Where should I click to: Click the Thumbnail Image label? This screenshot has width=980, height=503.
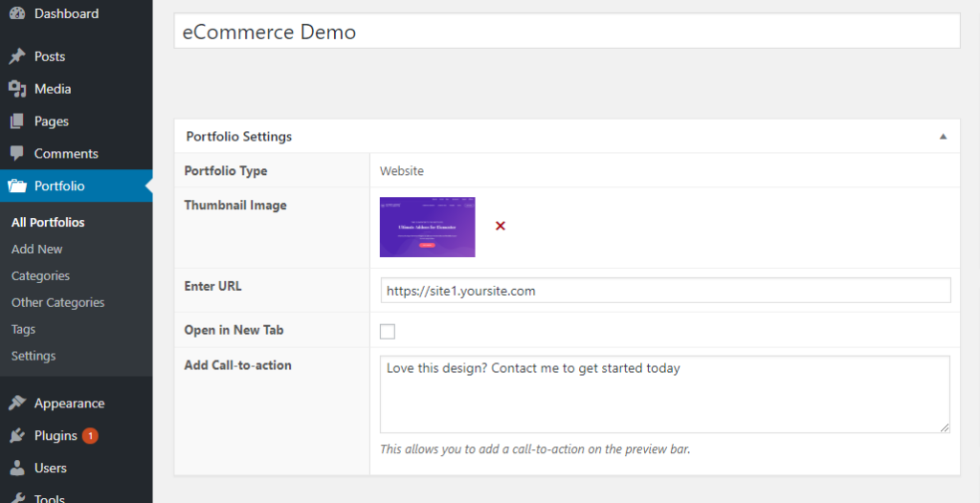235,205
